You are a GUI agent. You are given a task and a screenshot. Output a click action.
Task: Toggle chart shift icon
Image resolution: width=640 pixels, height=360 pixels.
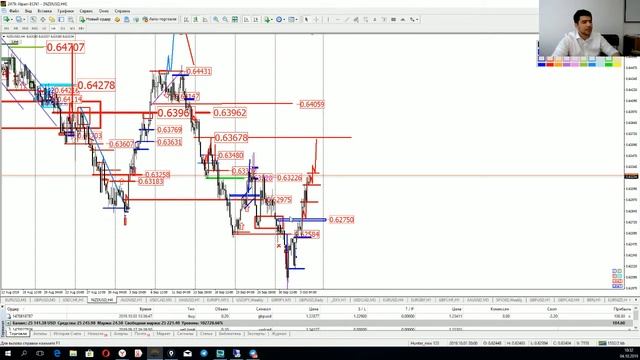pos(256,19)
